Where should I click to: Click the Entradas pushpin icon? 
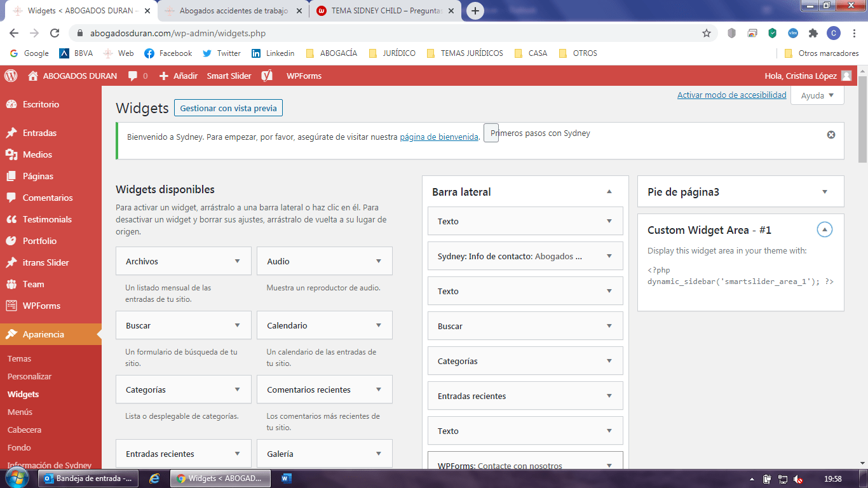tap(11, 133)
